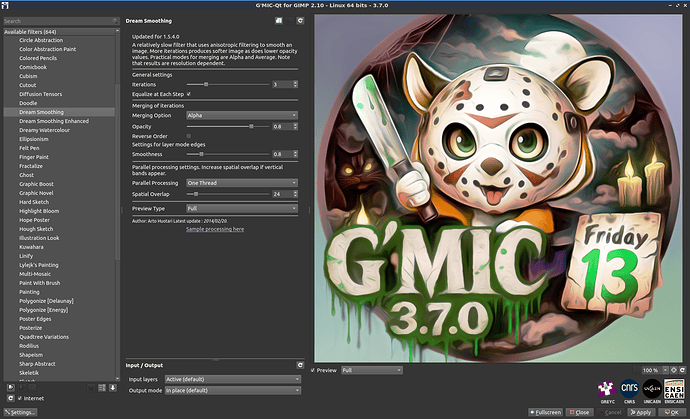690x419 pixels.
Task: Select the Doodle filter
Action: tap(28, 103)
